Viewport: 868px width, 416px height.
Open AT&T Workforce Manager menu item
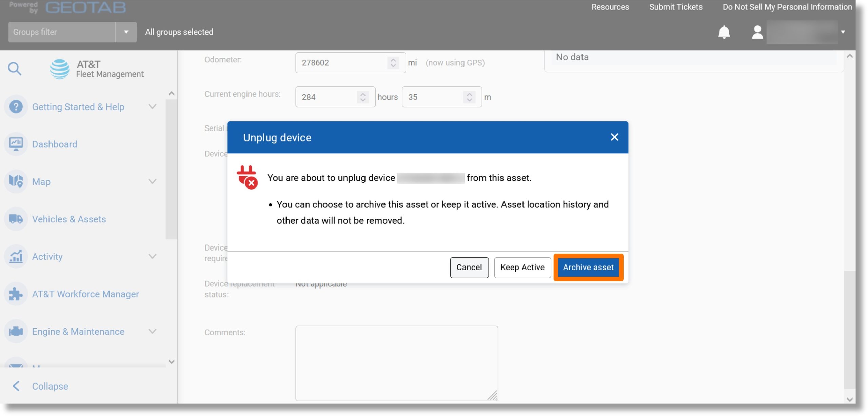point(85,294)
